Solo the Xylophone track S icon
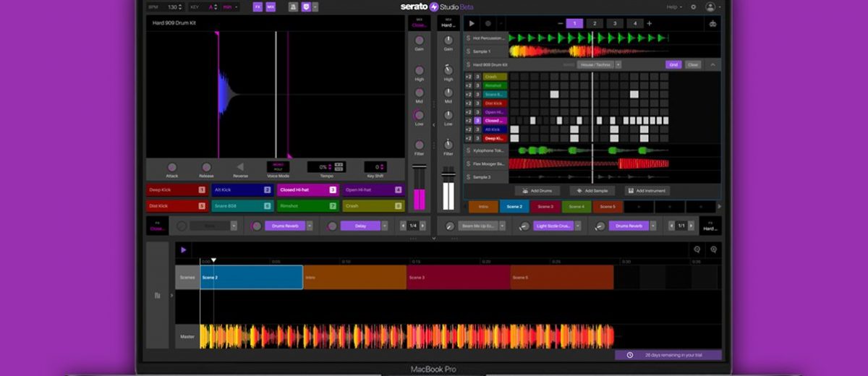 pos(468,150)
